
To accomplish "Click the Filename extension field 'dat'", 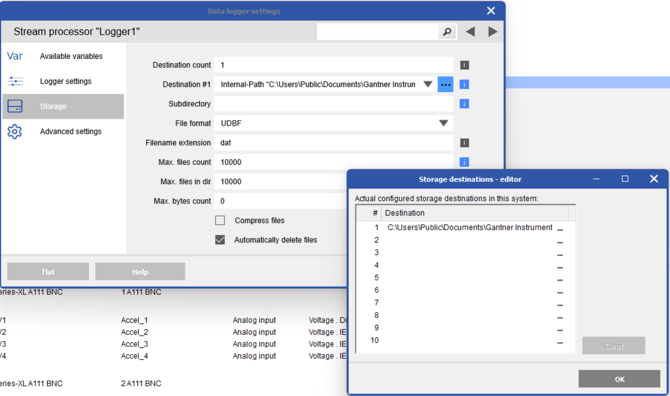I will pyautogui.click(x=334, y=143).
